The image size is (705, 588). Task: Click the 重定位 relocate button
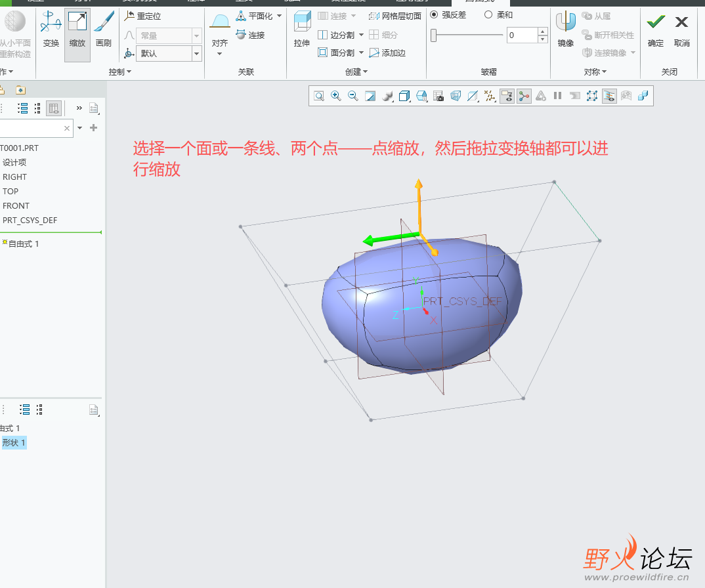pos(143,16)
